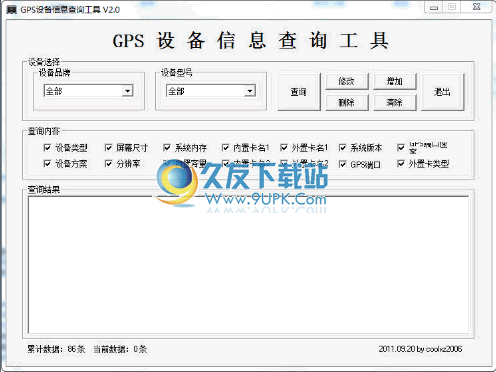Click the app icon in the title bar
Image resolution: width=496 pixels, height=372 pixels.
tap(11, 10)
